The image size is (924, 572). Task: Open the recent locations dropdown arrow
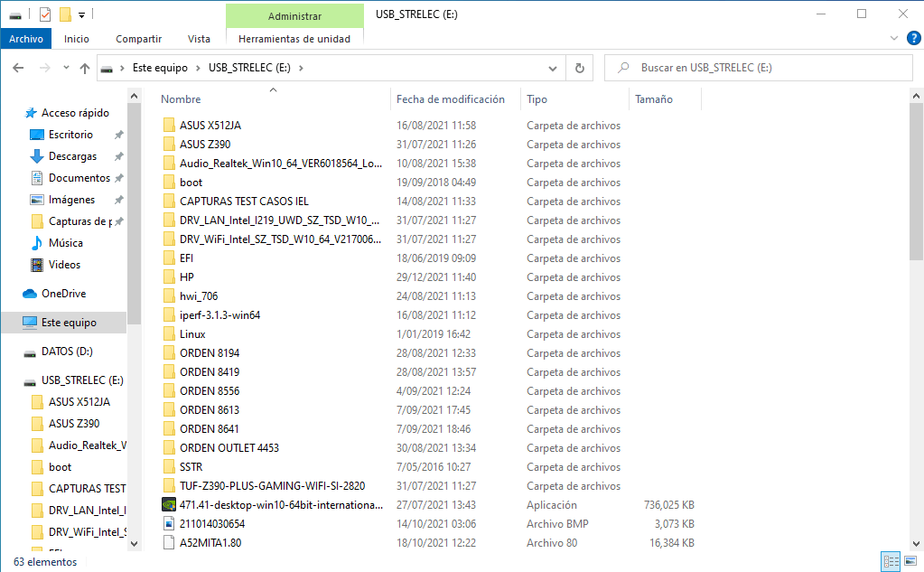tap(66, 68)
